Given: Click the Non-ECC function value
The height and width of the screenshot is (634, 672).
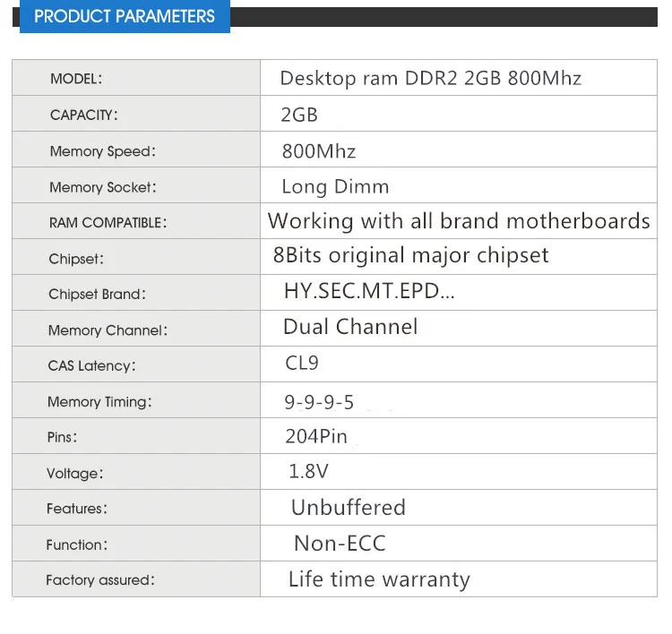Looking at the screenshot, I should [x=340, y=544].
